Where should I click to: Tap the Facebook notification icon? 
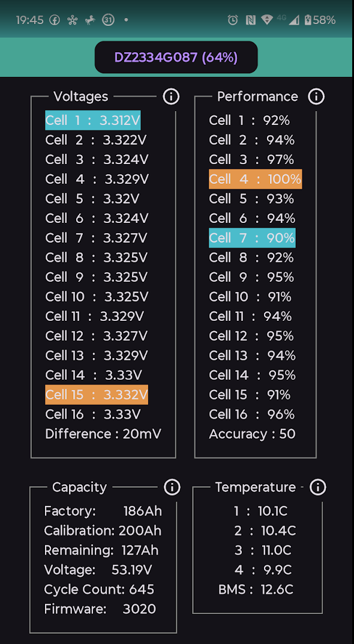(55, 20)
